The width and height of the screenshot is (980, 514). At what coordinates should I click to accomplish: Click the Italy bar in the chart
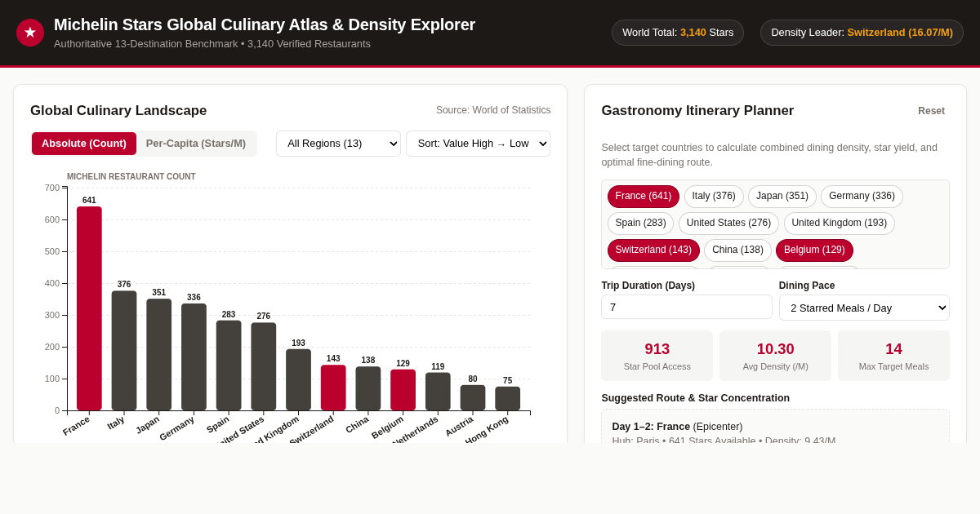tap(124, 351)
